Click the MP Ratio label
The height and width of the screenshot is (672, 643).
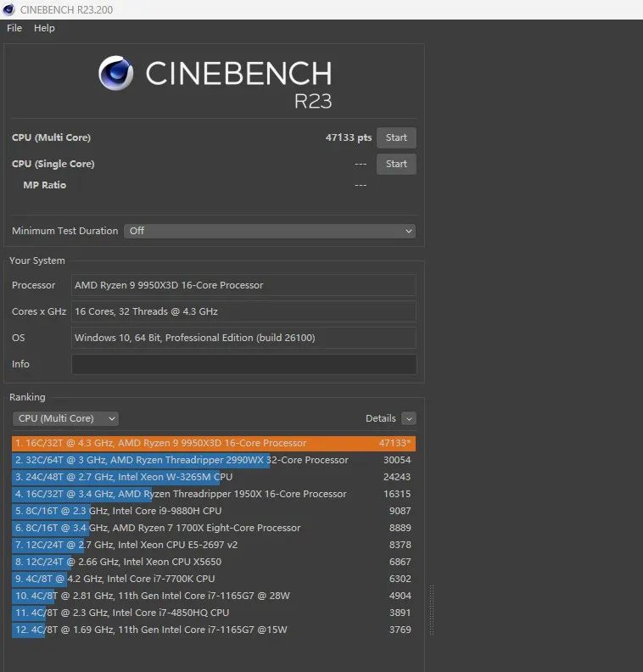[x=45, y=185]
